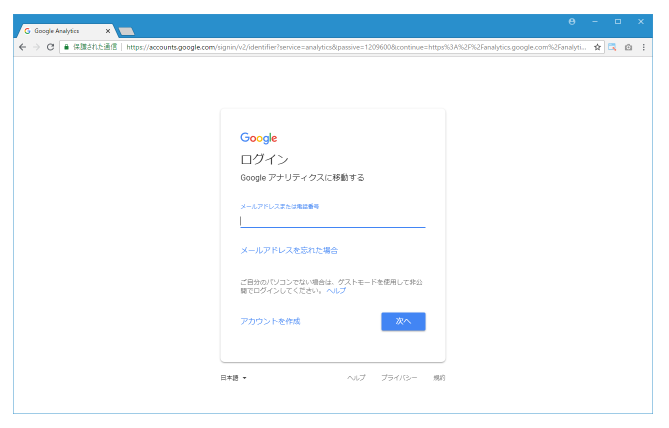This screenshot has width=669, height=428.
Task: Click the forward navigation arrow
Action: (37, 47)
